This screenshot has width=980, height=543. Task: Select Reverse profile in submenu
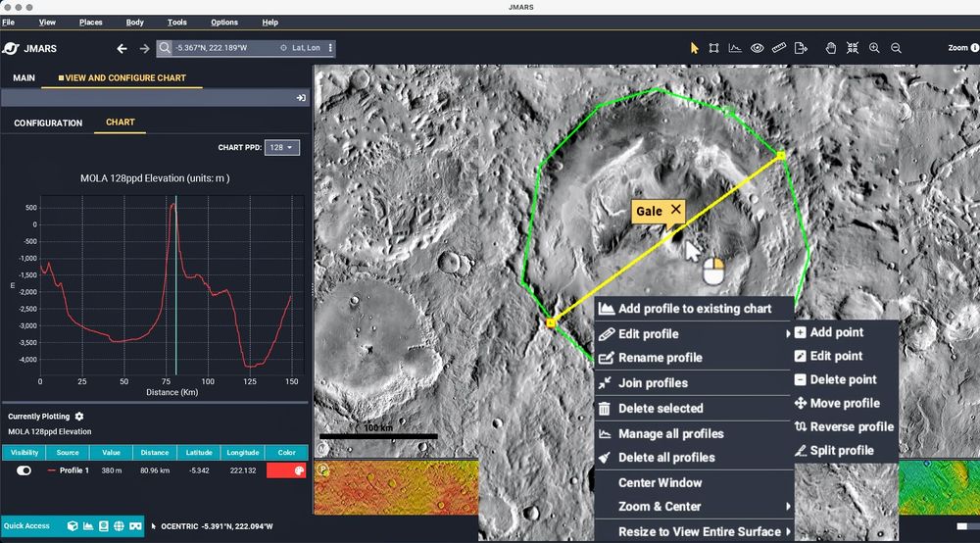click(x=845, y=427)
